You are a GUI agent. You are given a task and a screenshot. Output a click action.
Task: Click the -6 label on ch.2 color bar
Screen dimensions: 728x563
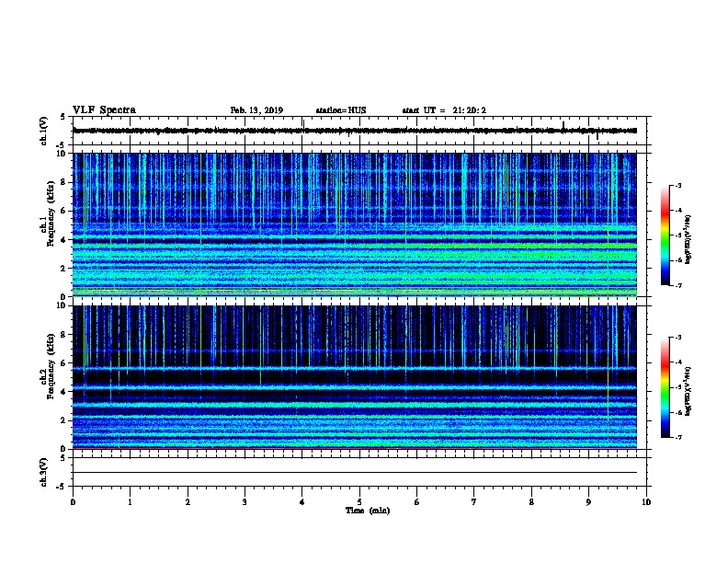[677, 412]
